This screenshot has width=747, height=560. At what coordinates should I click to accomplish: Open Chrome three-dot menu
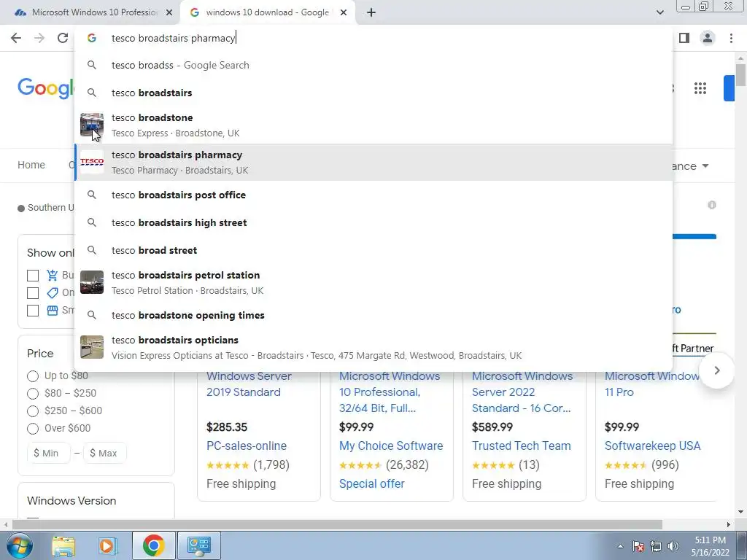[731, 38]
